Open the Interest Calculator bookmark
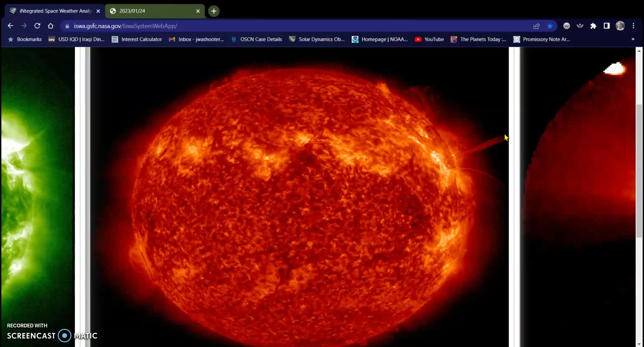The image size is (644, 347). point(137,39)
